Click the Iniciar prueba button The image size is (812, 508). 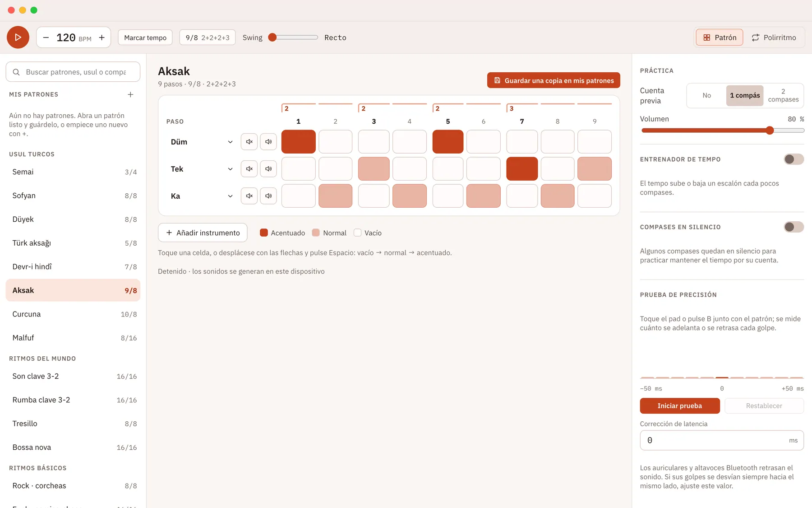pyautogui.click(x=680, y=406)
